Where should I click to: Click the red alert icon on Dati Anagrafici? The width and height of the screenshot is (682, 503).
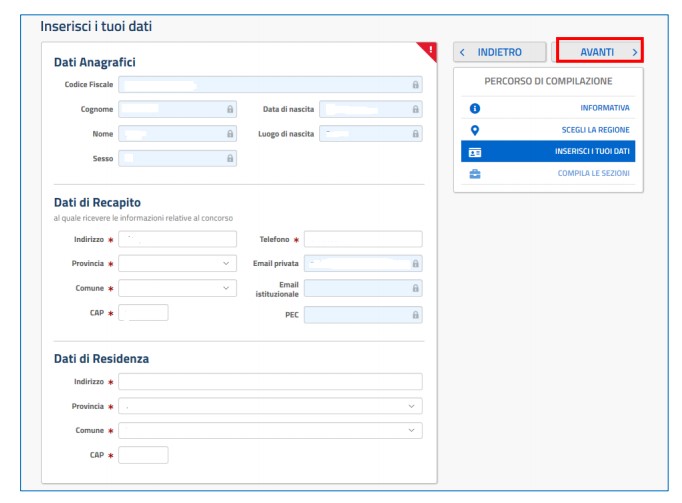click(430, 49)
